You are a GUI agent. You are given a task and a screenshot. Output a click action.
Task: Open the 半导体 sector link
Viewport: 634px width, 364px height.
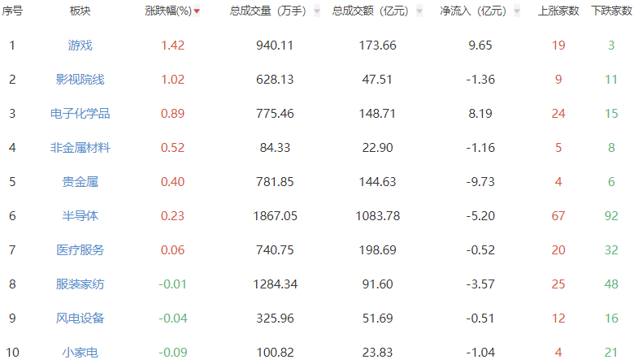[80, 216]
